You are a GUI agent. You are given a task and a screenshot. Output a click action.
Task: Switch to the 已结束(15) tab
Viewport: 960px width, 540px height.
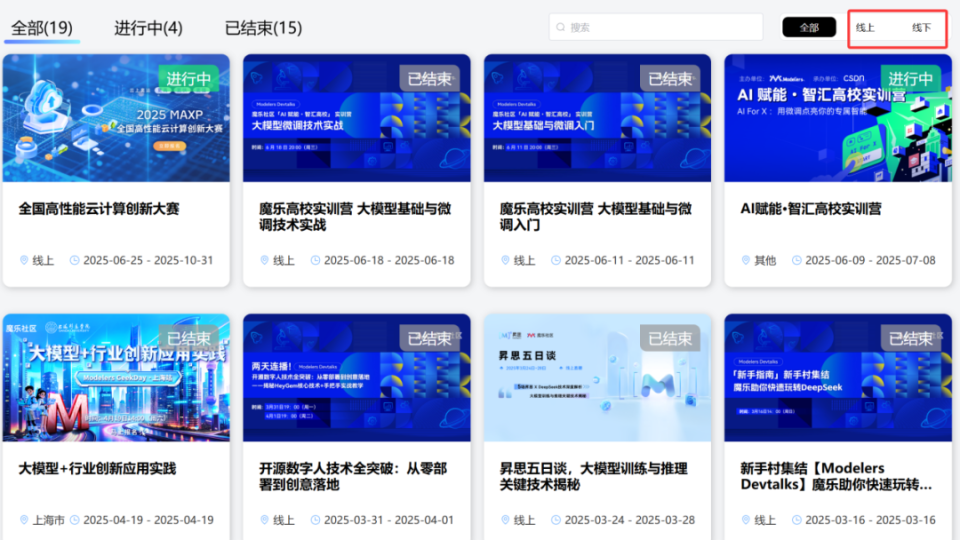263,28
